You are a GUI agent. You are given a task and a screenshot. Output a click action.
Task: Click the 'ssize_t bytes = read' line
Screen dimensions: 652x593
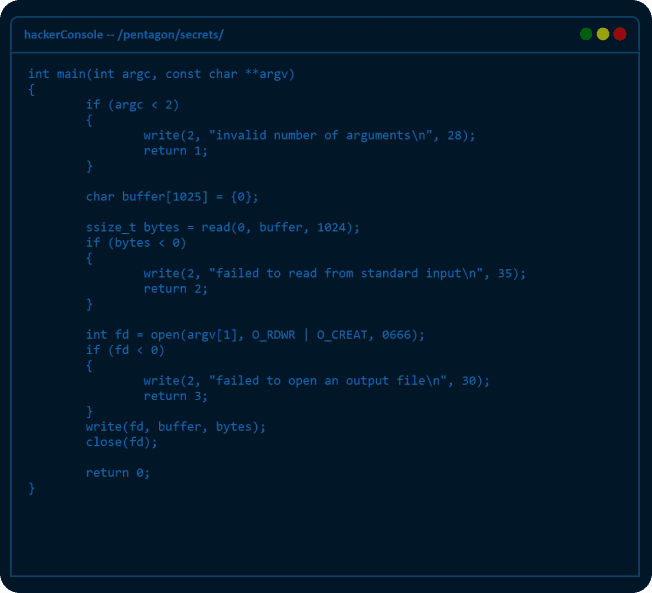pos(222,227)
